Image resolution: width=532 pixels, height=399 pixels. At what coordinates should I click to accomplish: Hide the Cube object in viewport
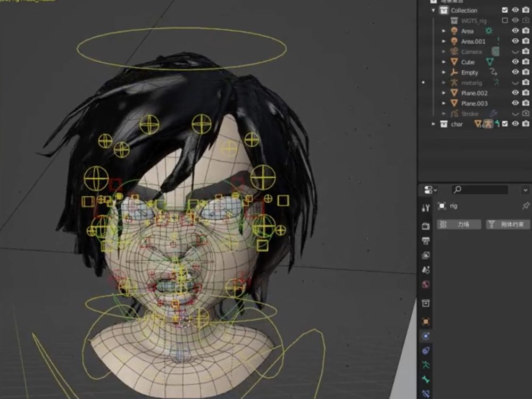[516, 62]
